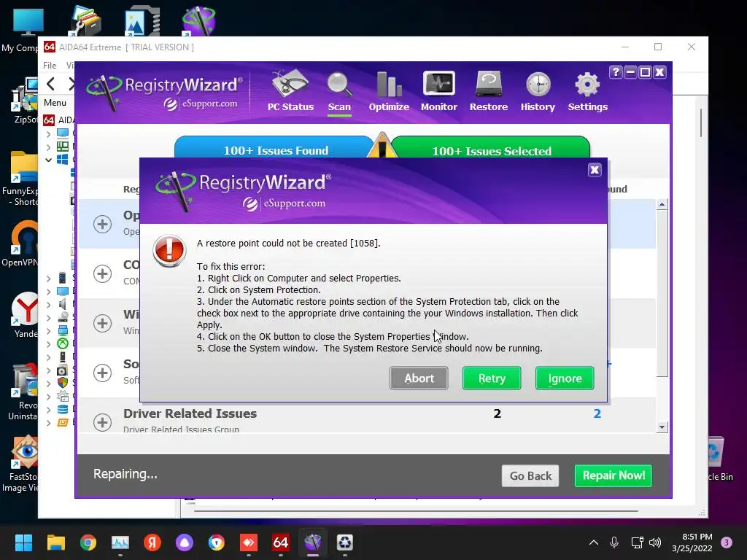Expand the CO issue group plus icon
The height and width of the screenshot is (560, 747).
tap(102, 273)
